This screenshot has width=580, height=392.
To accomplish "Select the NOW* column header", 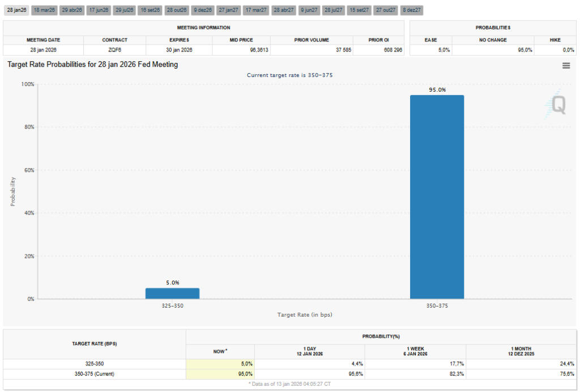I will tap(219, 351).
